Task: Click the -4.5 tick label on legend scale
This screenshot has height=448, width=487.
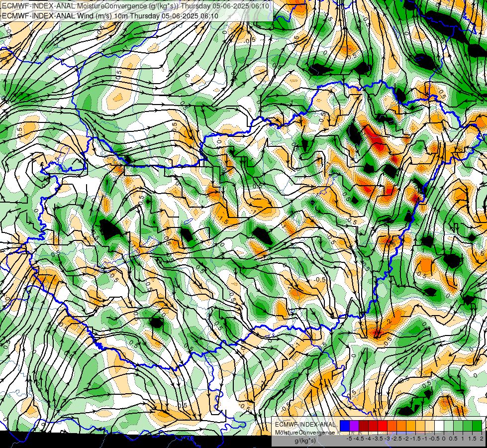Action: [x=359, y=439]
